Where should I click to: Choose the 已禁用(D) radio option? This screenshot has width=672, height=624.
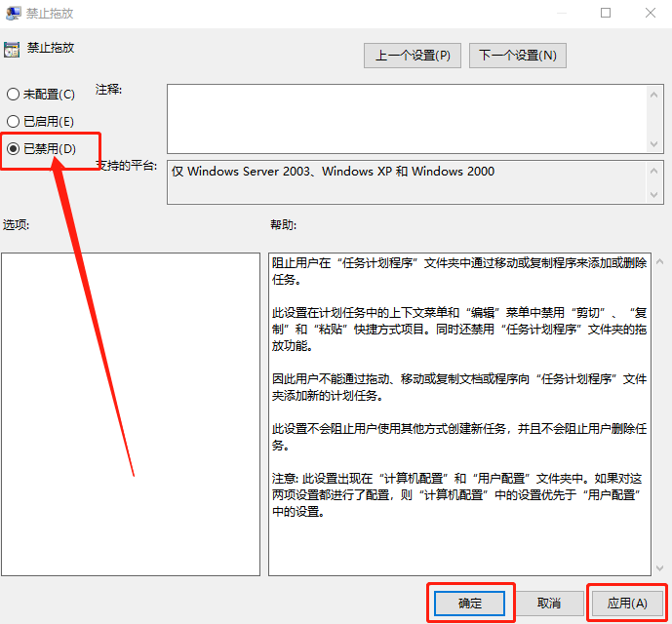13,148
